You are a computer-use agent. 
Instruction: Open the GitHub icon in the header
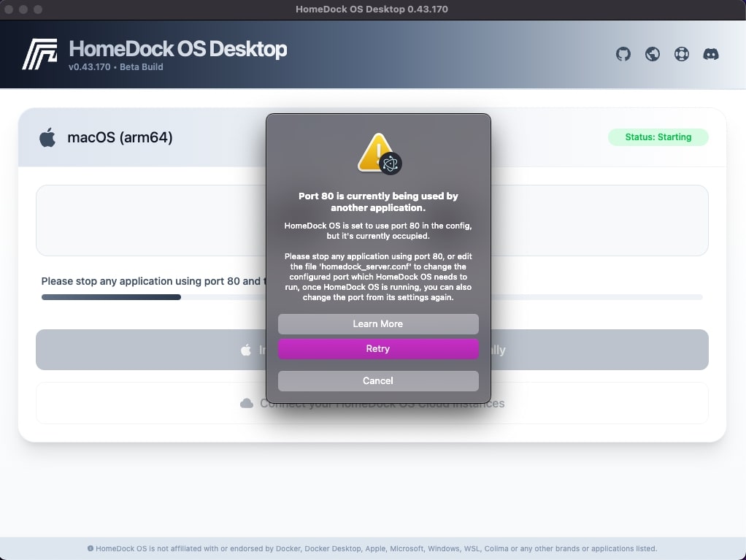[623, 54]
